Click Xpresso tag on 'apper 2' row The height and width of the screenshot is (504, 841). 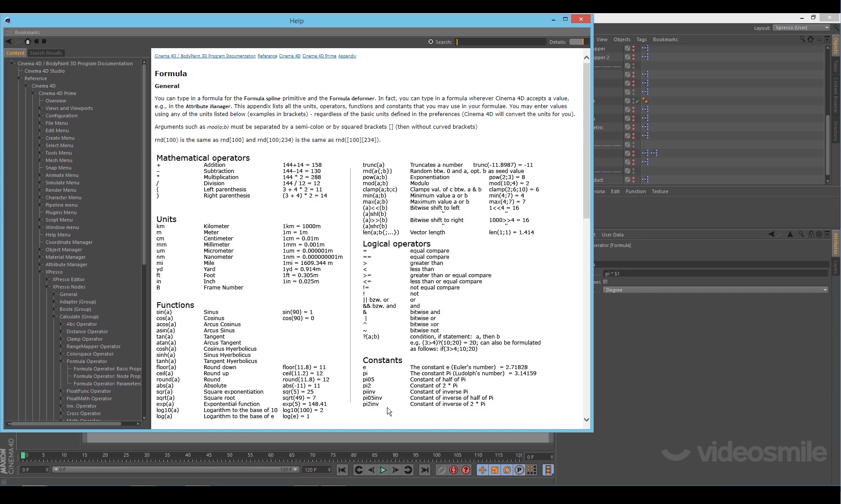[x=645, y=57]
